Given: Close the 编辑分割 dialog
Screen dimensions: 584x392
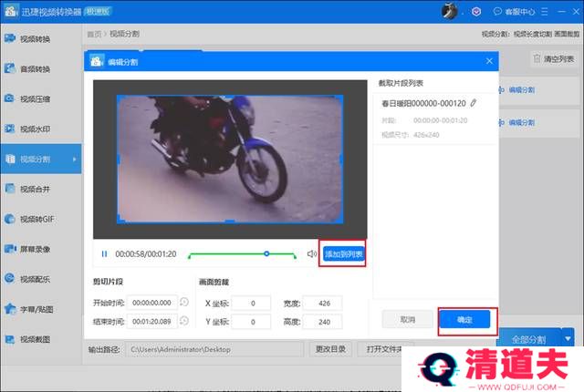Looking at the screenshot, I should coord(489,61).
